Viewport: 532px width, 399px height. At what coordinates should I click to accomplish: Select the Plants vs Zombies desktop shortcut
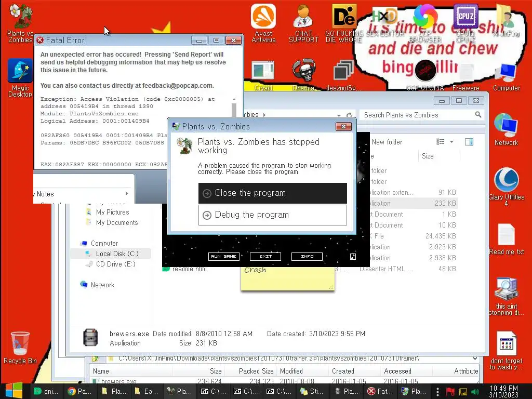(x=20, y=23)
